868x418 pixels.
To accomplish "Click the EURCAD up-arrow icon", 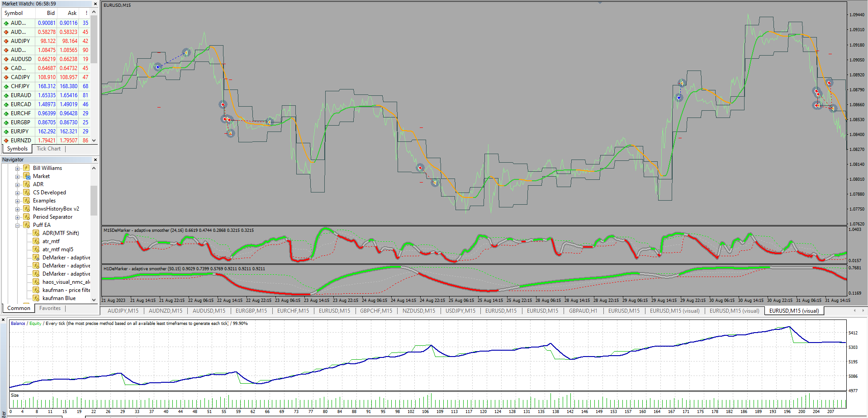I will pyautogui.click(x=6, y=104).
